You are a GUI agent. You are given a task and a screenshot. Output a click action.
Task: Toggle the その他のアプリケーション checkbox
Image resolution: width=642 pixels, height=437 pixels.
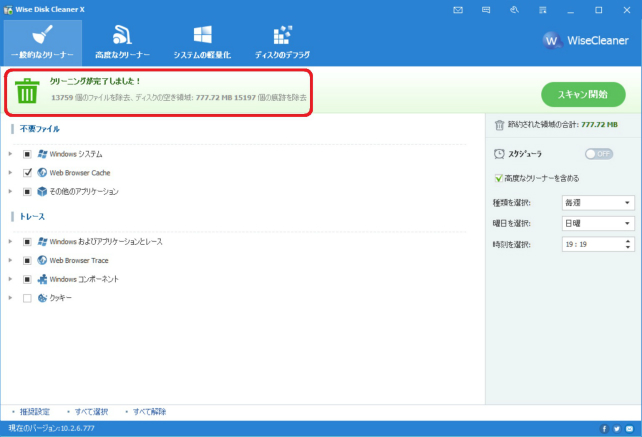pos(27,192)
